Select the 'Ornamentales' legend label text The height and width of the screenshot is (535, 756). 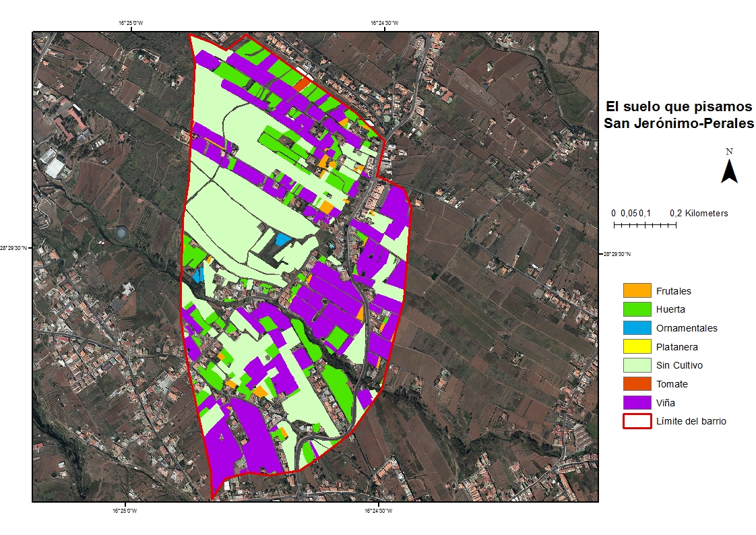687,329
